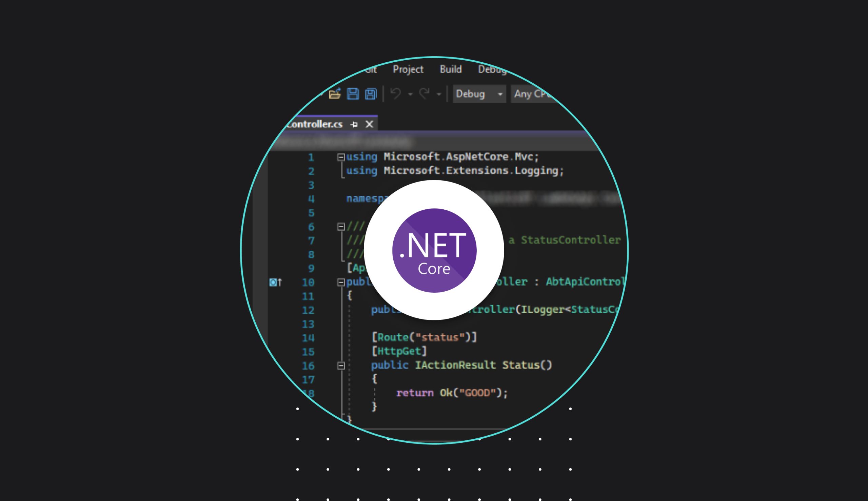Click "StatusController" in the line 7 comment
Viewport: 868px width, 501px height.
[x=571, y=240]
